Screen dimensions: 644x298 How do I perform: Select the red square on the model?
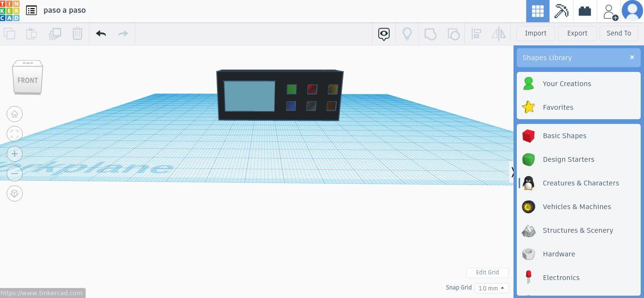click(x=312, y=89)
